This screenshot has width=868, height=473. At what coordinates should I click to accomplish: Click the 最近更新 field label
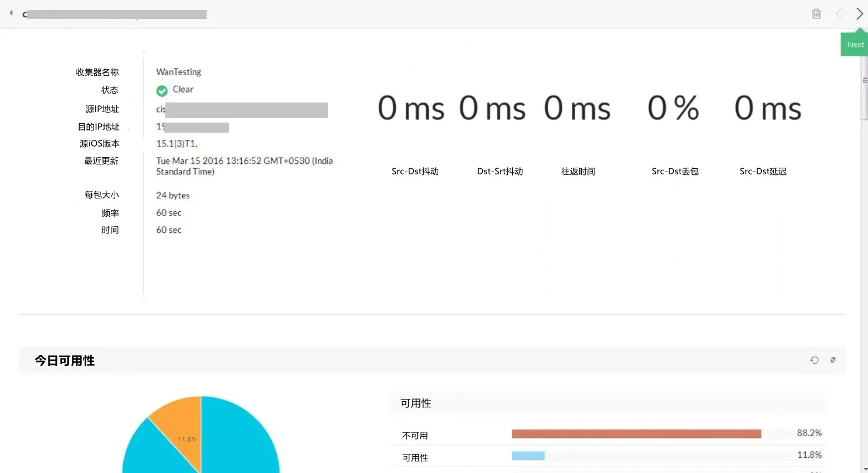(101, 161)
